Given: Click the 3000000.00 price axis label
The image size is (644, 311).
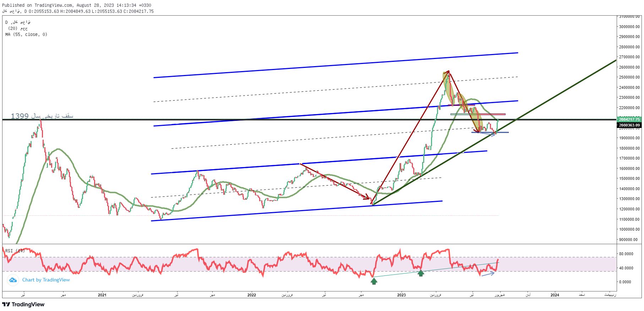Looking at the screenshot, I should [629, 27].
